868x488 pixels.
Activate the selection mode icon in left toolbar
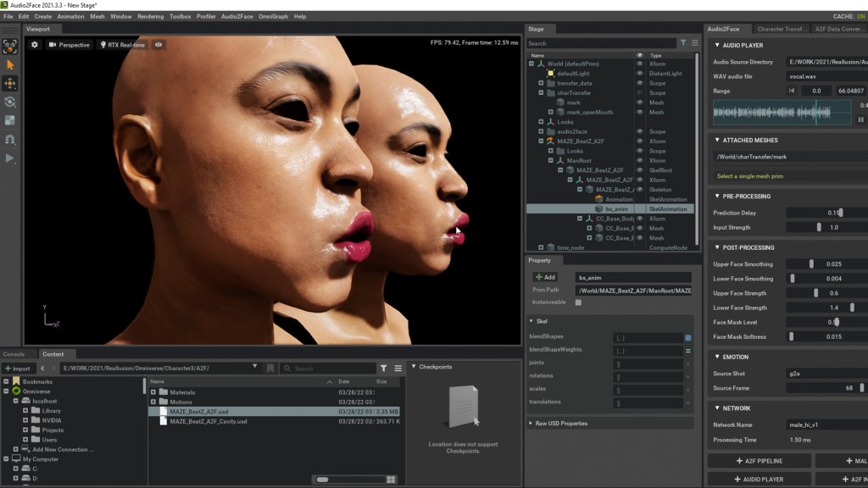pos(10,47)
